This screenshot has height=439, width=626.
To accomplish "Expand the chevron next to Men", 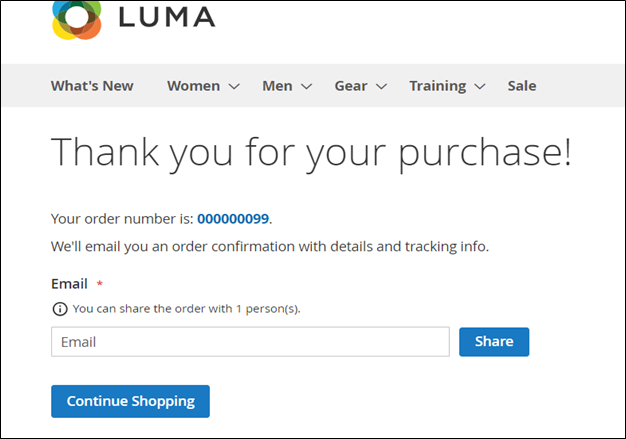I will coord(306,87).
